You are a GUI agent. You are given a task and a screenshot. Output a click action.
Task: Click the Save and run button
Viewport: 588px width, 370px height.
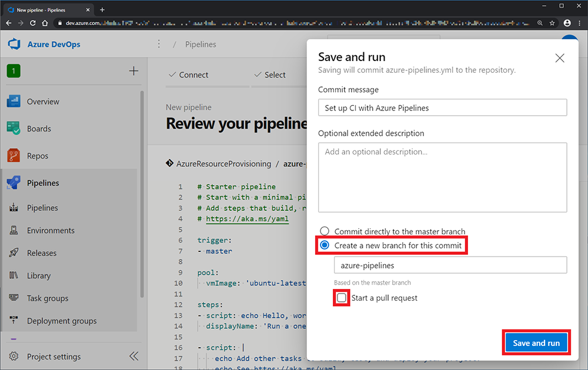pyautogui.click(x=536, y=342)
